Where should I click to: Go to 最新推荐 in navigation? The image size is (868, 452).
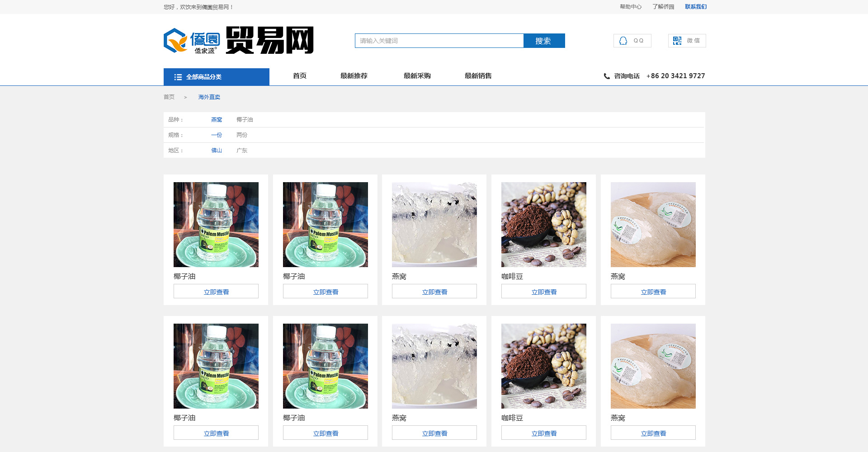coord(354,76)
